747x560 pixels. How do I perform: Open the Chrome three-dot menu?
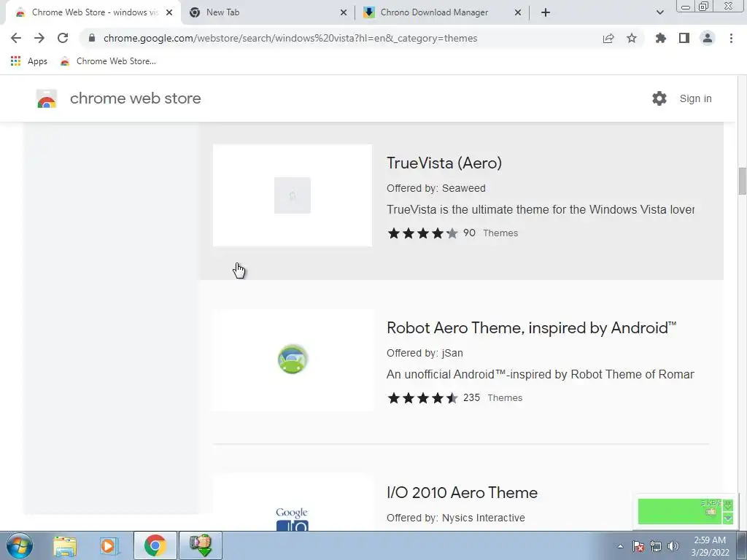[x=731, y=38]
